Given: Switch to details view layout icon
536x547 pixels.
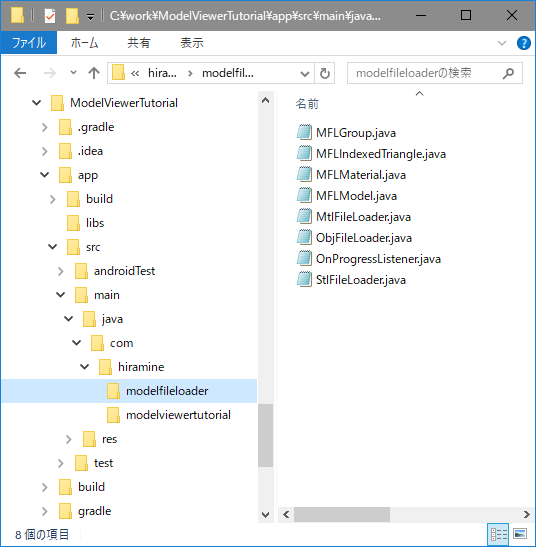Looking at the screenshot, I should pos(499,534).
